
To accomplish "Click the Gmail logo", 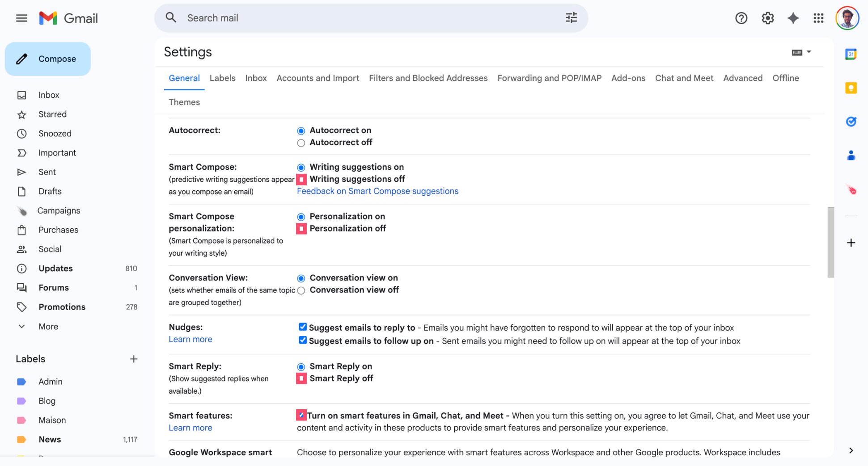I will (x=68, y=18).
